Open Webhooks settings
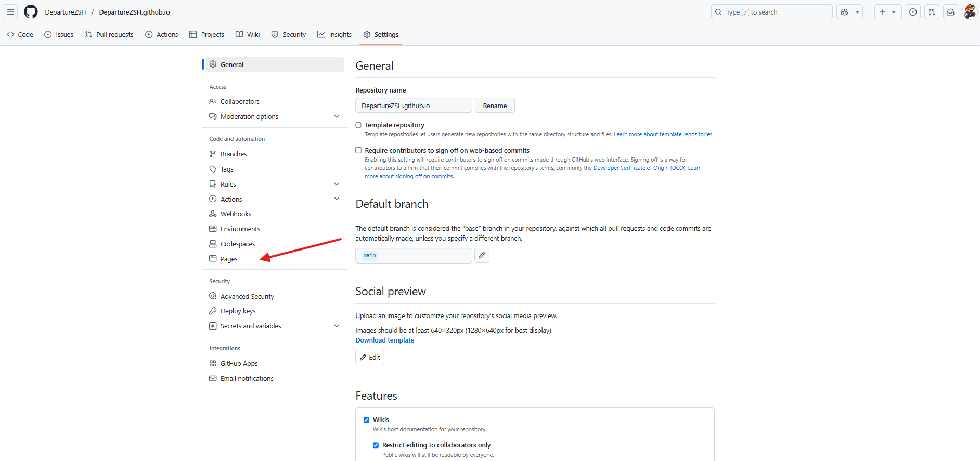Screen dimensions: 980x461 tap(275, 214)
